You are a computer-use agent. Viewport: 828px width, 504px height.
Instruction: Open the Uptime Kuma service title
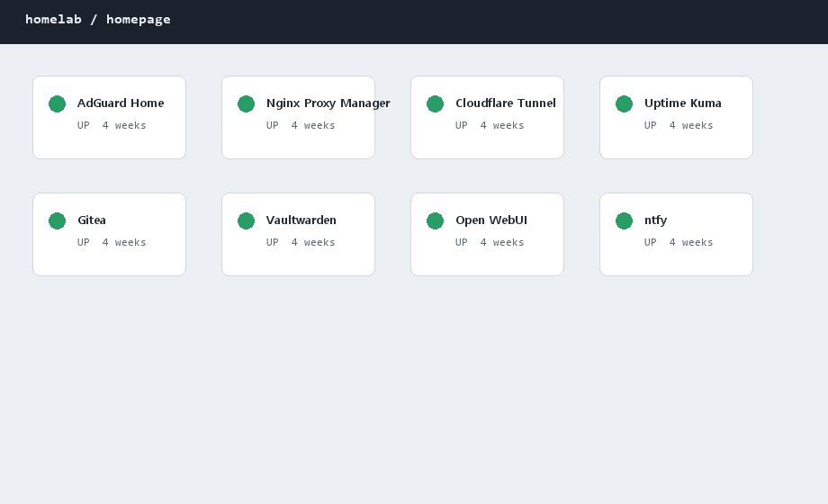(683, 103)
